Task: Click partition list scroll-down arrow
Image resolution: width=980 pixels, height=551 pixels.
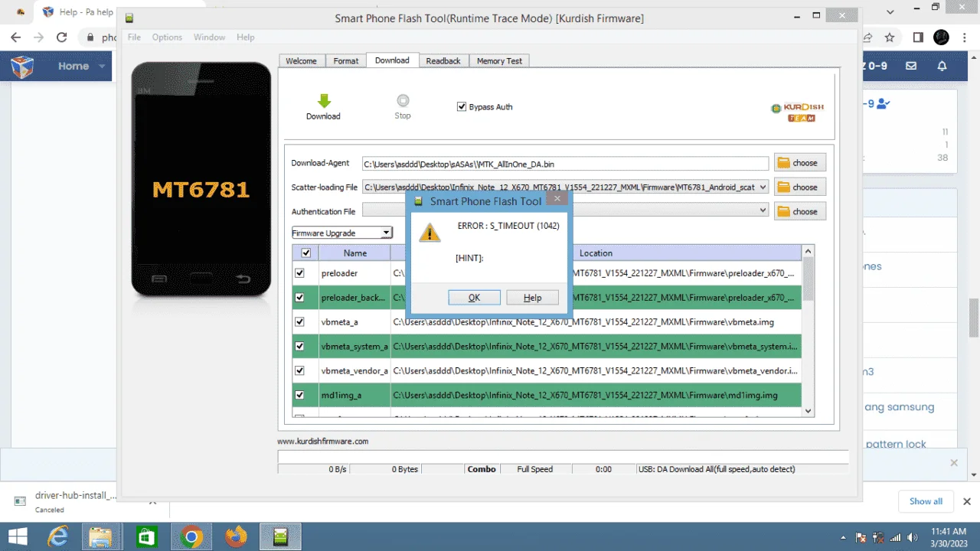Action: [x=808, y=411]
